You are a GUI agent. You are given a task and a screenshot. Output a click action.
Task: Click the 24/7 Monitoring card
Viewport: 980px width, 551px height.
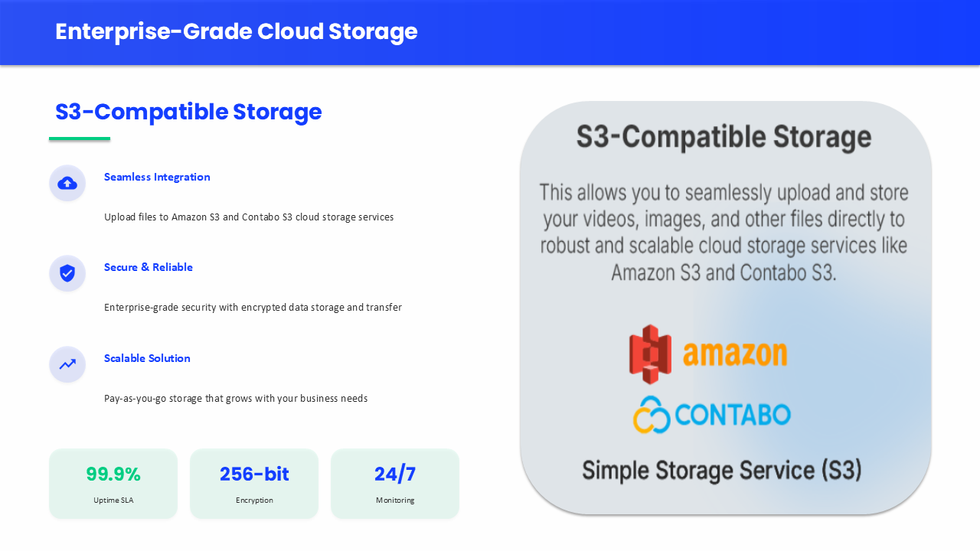[395, 484]
